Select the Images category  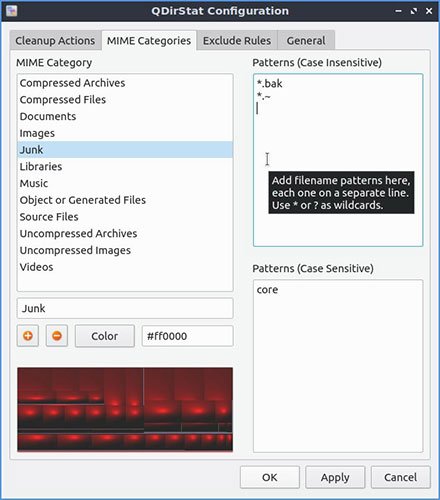tap(125, 133)
